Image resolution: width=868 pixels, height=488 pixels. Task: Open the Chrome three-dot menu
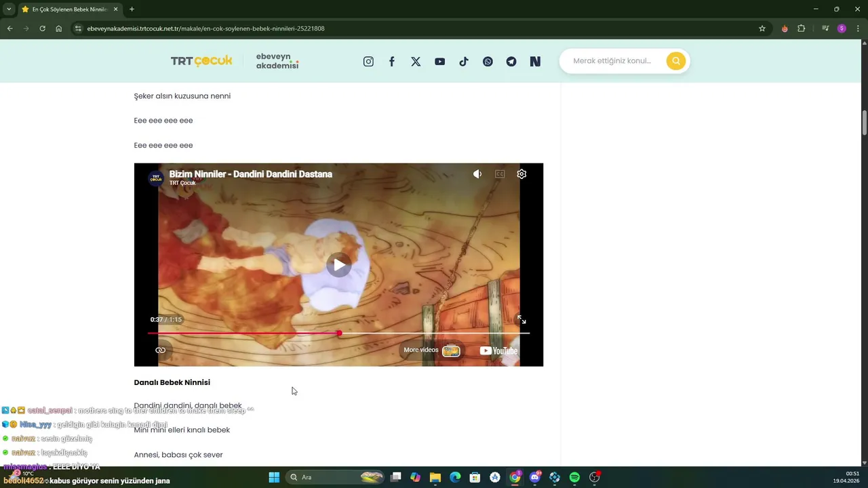coord(858,28)
